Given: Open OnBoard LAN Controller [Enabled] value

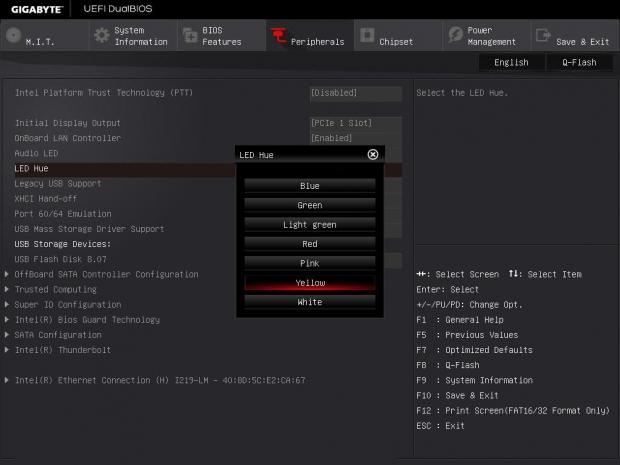Looking at the screenshot, I should [x=355, y=138].
